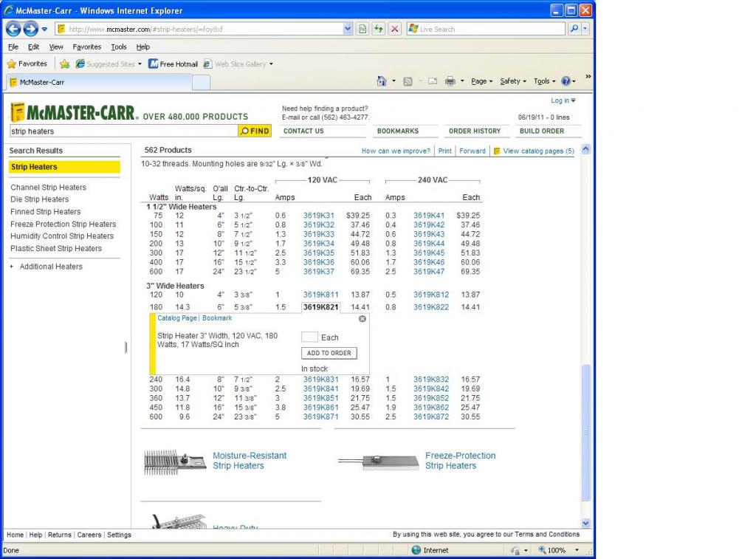
Task: Click View catalog pages (5) link
Action: click(538, 151)
